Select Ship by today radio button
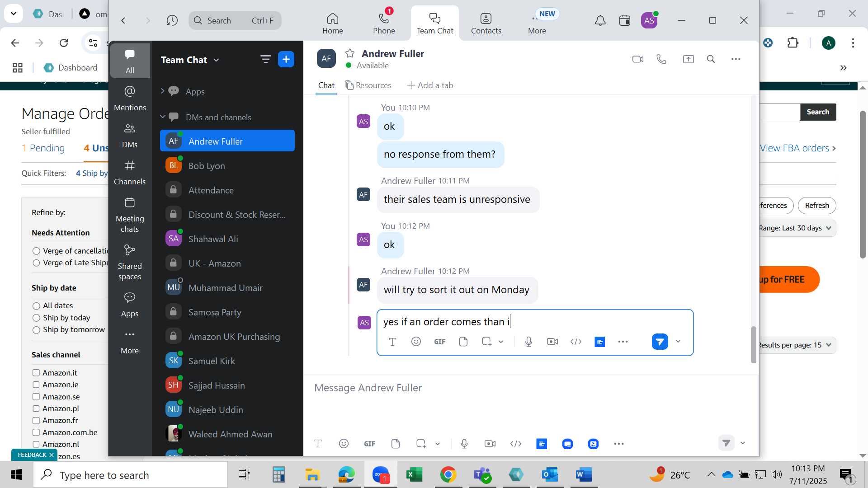Image resolution: width=868 pixels, height=488 pixels. [x=36, y=318]
